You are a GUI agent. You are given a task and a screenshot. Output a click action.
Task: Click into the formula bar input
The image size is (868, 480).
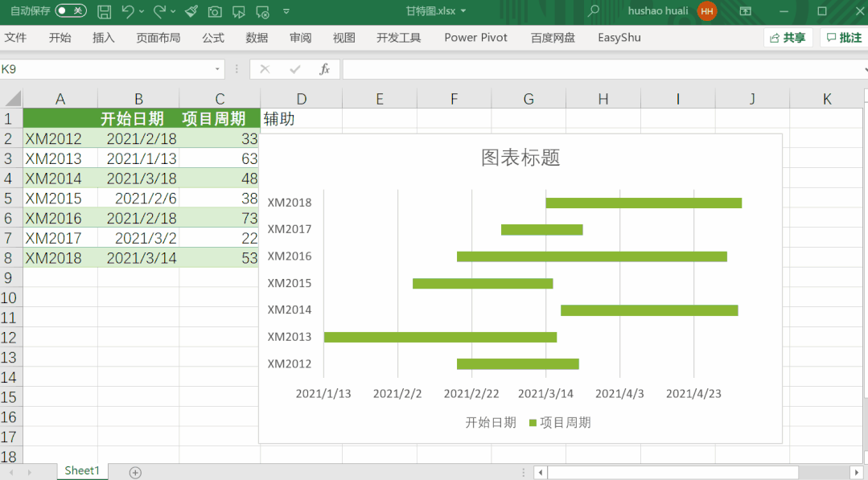(603, 69)
